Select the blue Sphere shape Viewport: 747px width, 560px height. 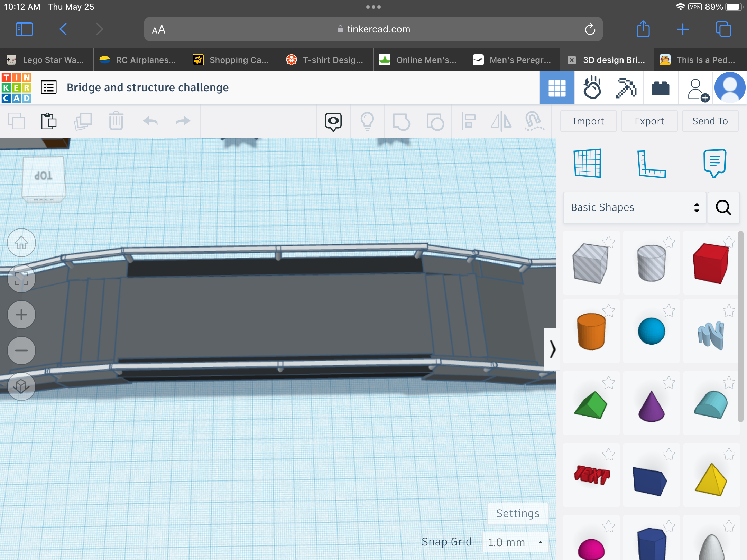click(x=651, y=331)
